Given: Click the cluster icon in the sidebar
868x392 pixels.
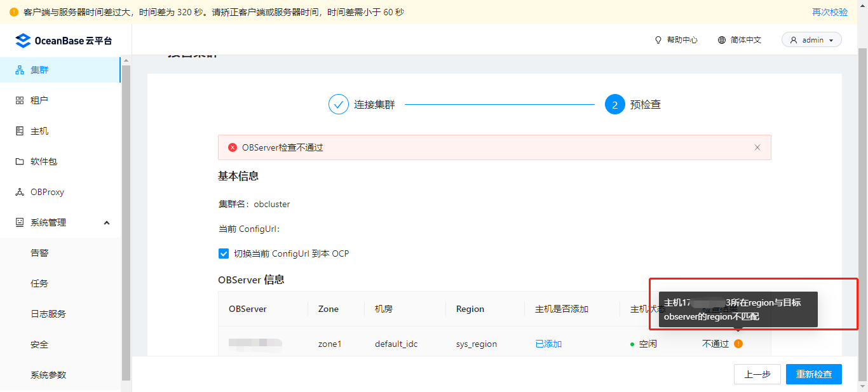Looking at the screenshot, I should point(20,70).
